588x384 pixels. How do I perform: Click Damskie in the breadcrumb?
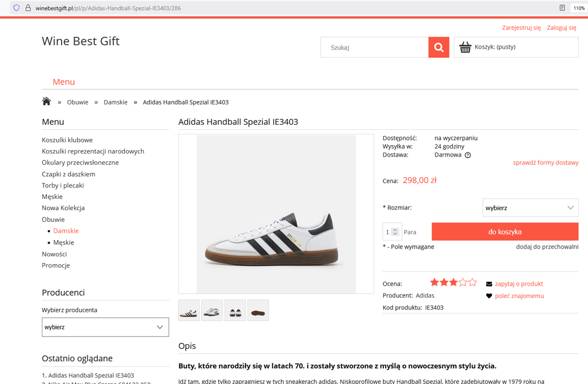tap(115, 102)
